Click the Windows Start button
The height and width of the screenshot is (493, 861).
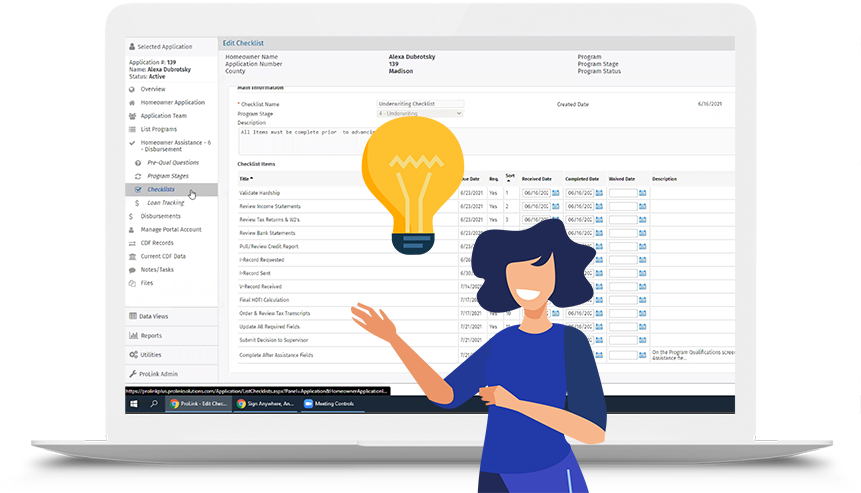pyautogui.click(x=134, y=404)
